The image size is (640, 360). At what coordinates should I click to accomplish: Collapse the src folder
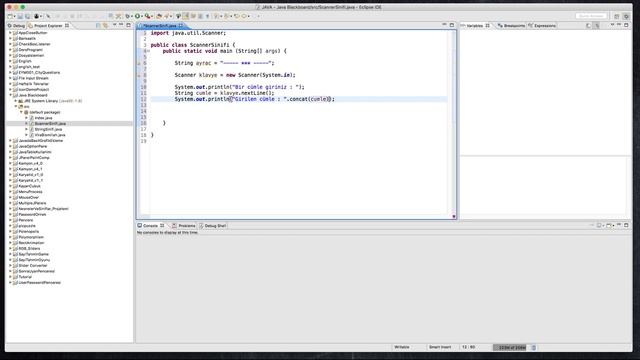[16, 107]
